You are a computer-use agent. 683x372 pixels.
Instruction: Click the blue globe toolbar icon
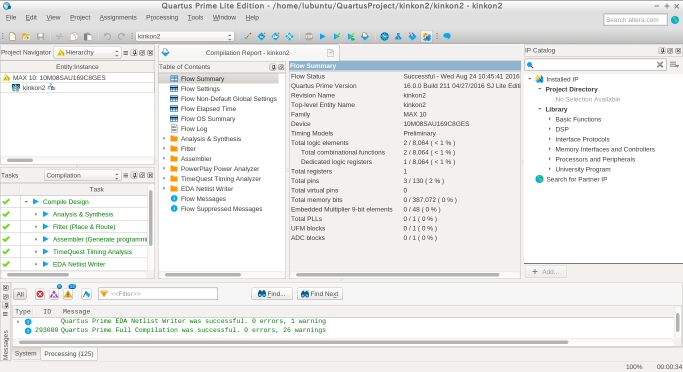[x=384, y=37]
